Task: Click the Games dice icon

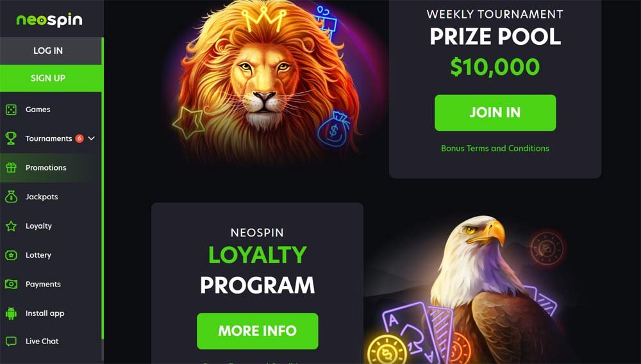Action: (x=11, y=110)
